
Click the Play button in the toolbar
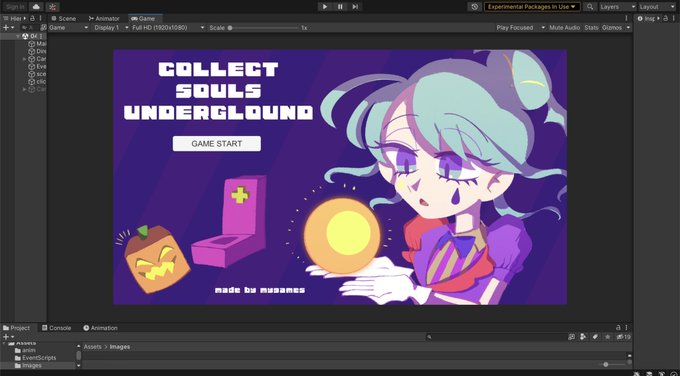(x=325, y=7)
